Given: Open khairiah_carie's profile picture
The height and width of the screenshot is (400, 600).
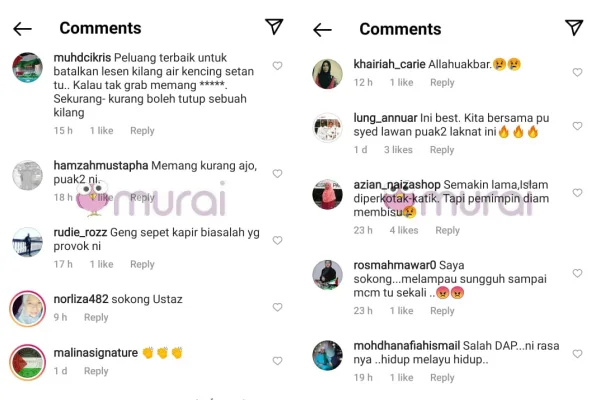Looking at the screenshot, I should pos(328,74).
